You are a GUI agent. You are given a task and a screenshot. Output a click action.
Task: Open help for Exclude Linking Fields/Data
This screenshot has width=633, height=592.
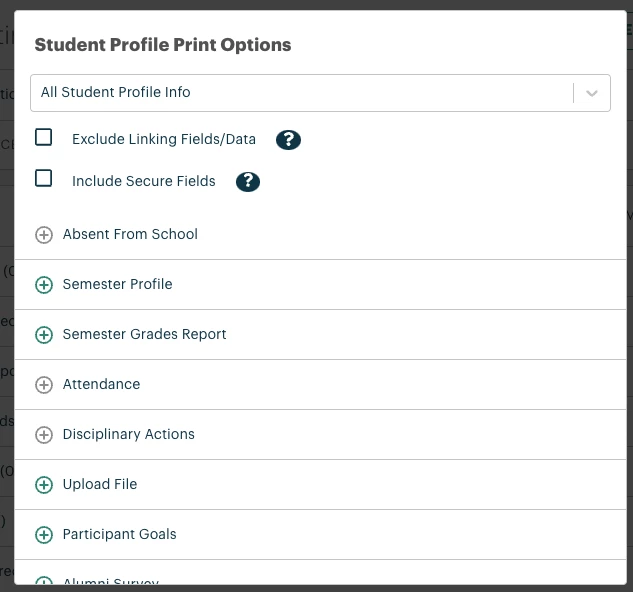click(288, 140)
